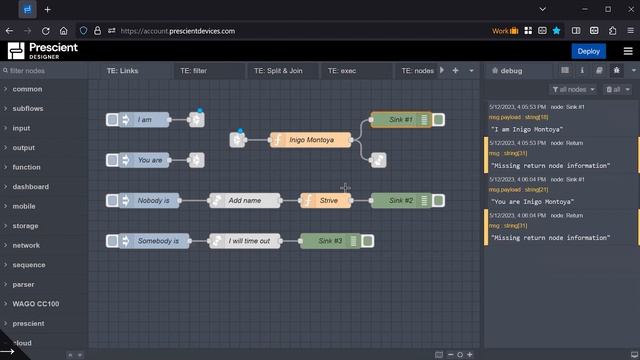Trigger the 'Nobody is' inject button

pyautogui.click(x=112, y=200)
